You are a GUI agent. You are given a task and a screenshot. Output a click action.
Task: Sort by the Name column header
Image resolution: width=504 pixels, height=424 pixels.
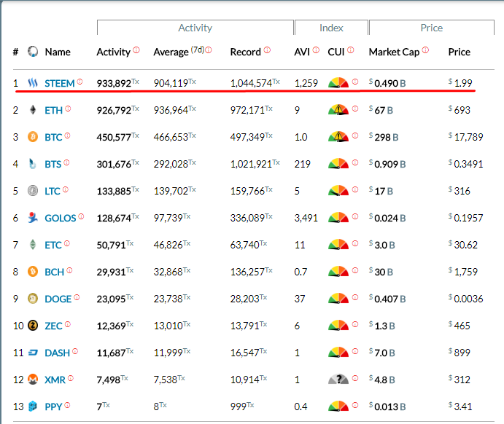58,52
